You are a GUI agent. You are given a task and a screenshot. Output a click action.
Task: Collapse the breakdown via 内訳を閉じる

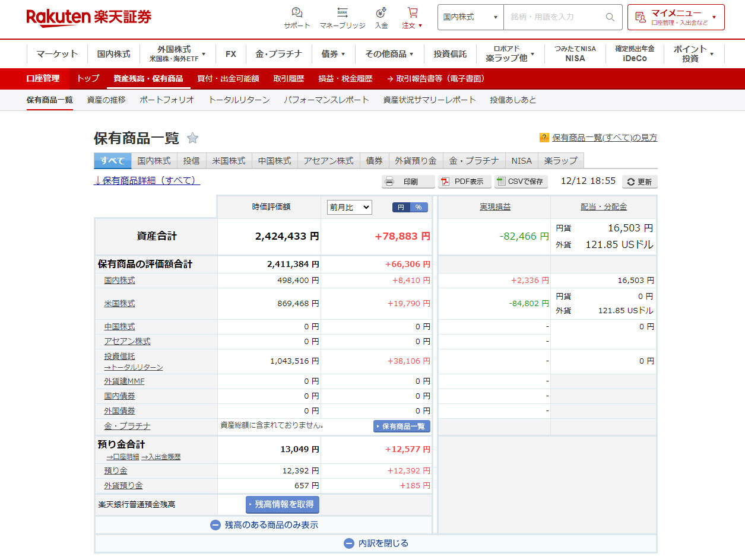376,543
